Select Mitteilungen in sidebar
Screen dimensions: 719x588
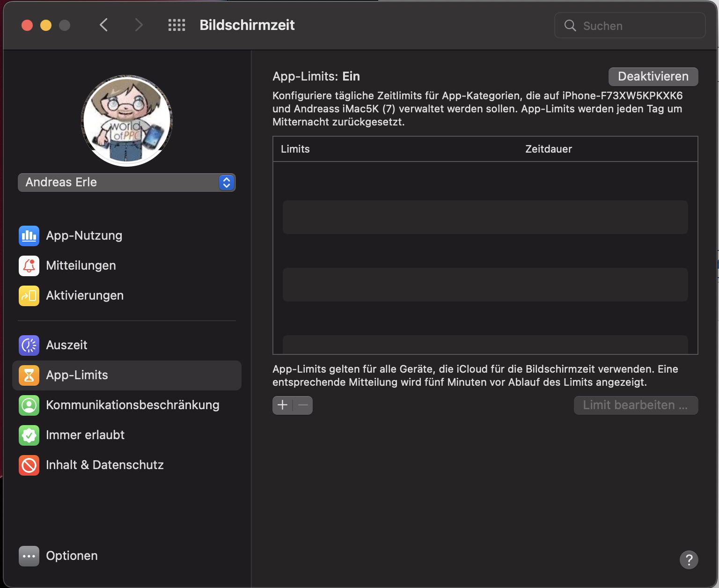coord(126,265)
